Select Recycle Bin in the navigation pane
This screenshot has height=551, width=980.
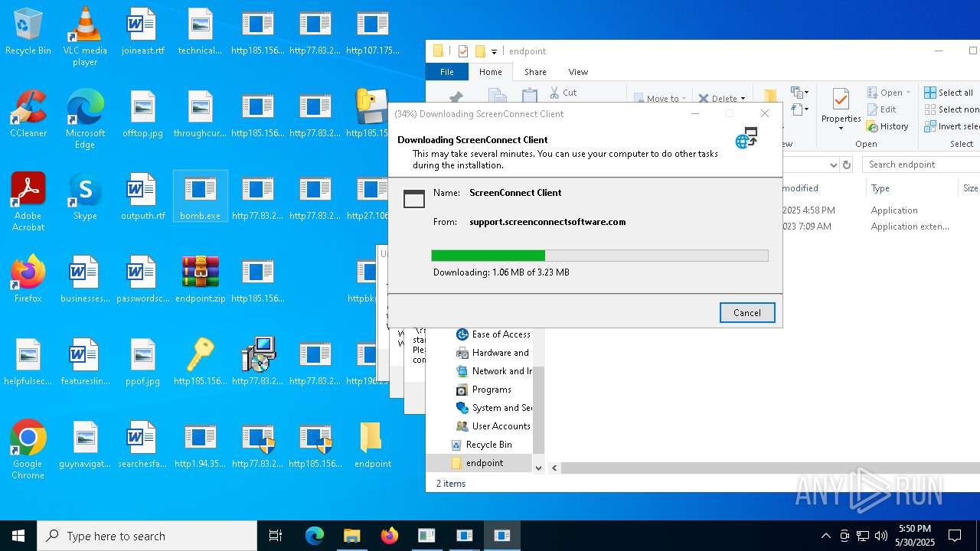480,445
